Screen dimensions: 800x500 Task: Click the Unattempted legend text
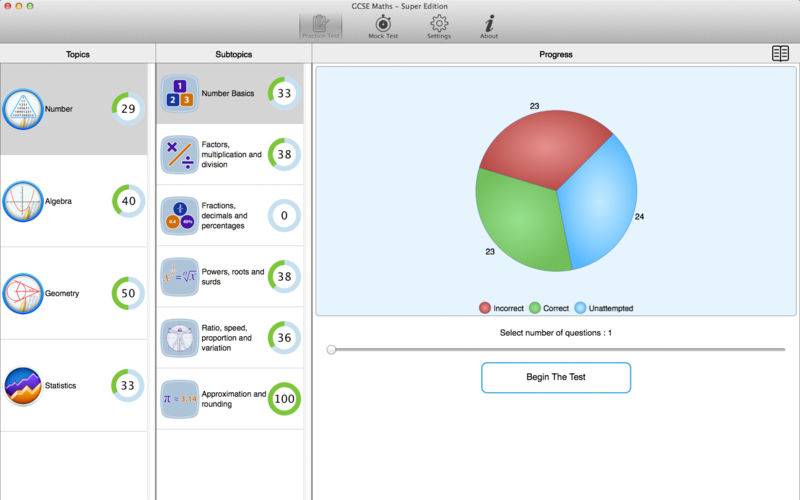point(611,308)
